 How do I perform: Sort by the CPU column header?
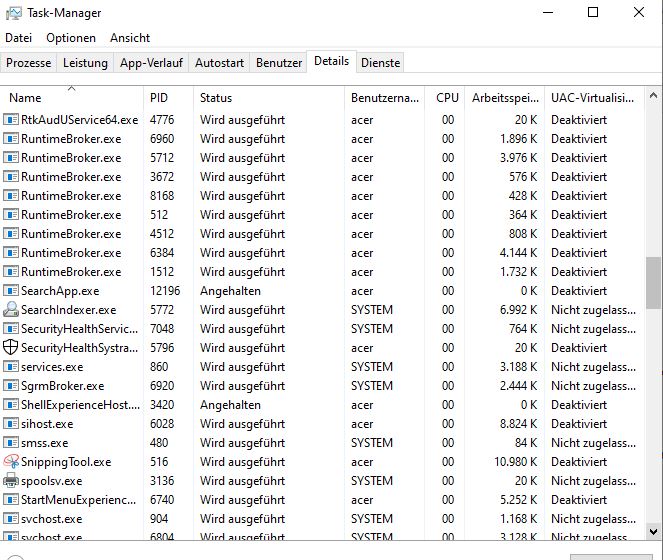pyautogui.click(x=444, y=98)
